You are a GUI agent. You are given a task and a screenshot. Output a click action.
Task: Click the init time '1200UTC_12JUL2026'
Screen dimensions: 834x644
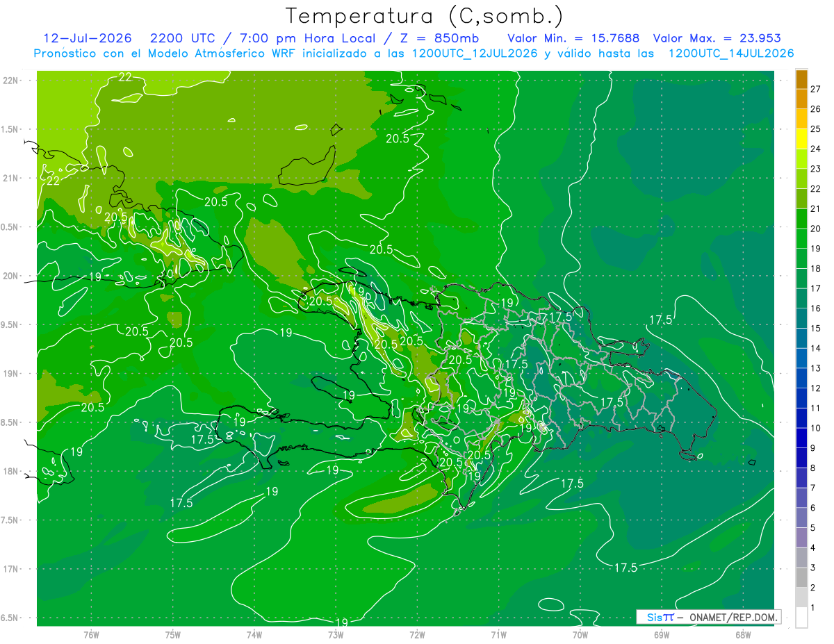475,53
